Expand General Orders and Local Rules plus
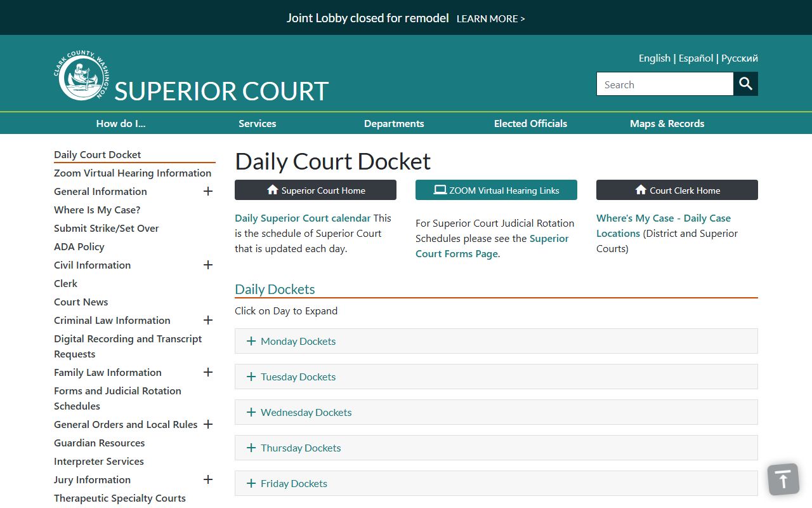This screenshot has height=508, width=812. pyautogui.click(x=208, y=424)
